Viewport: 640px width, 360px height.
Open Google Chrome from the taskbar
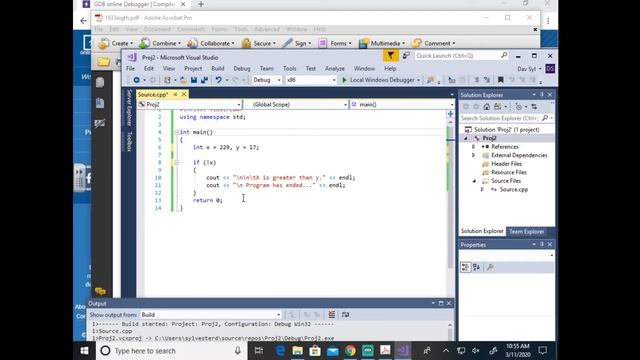pyautogui.click(x=350, y=351)
